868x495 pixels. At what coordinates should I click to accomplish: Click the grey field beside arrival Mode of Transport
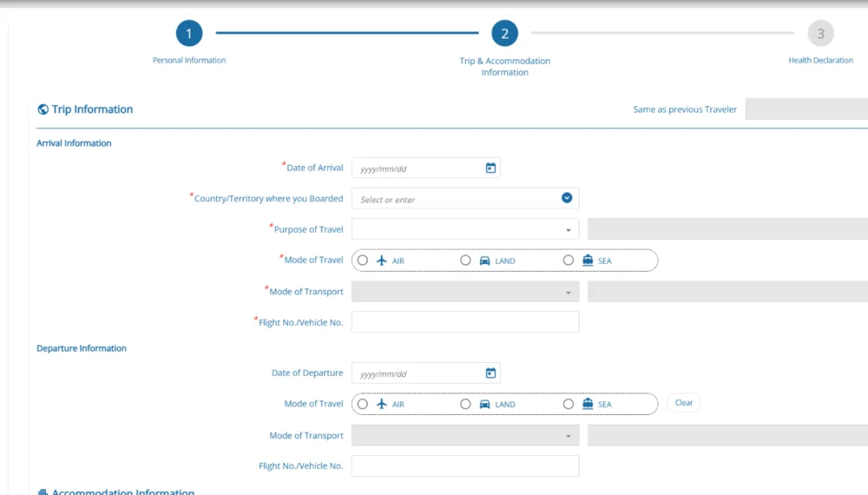[x=727, y=291]
